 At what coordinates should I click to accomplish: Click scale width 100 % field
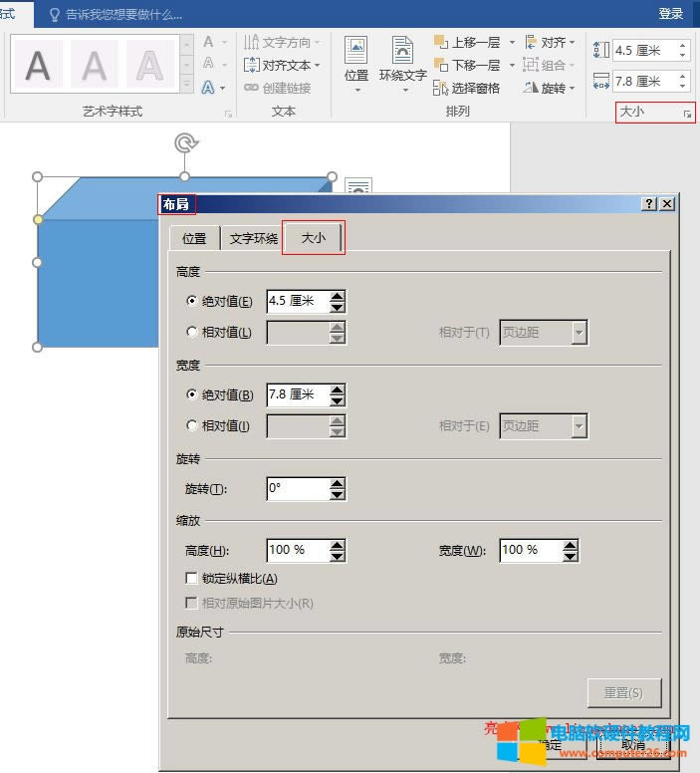[532, 550]
